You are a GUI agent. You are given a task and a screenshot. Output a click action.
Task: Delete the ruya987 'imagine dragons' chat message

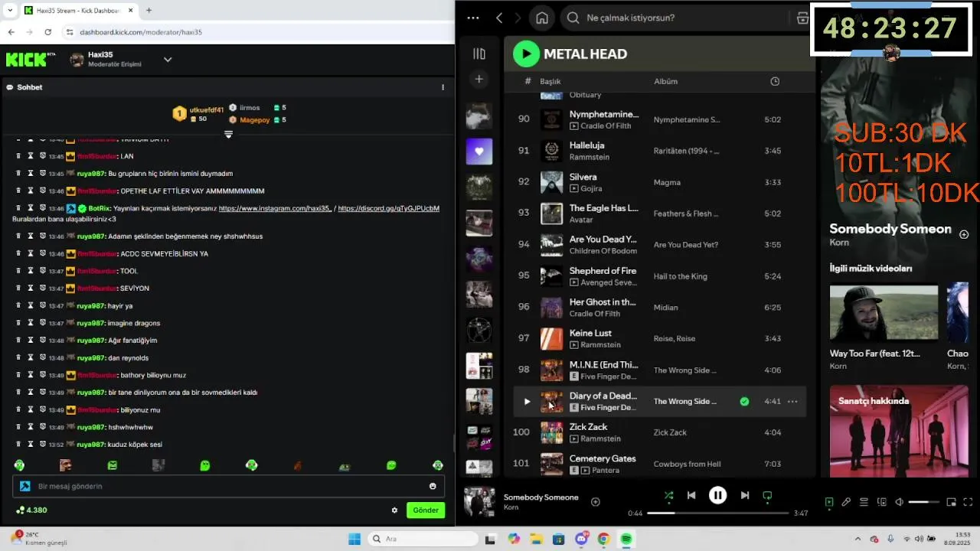click(x=19, y=322)
